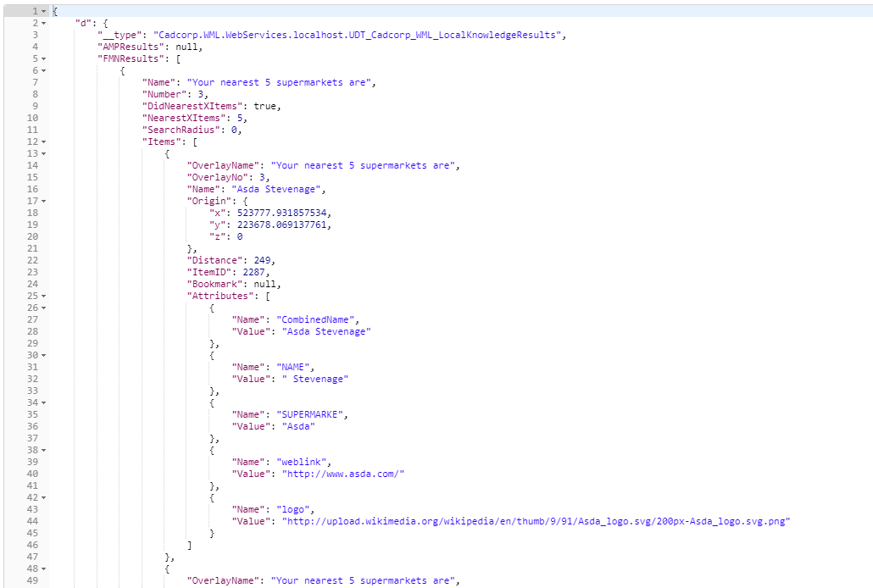Select the "NAME" string on line 31
Image resolution: width=873 pixels, height=588 pixels.
(x=293, y=367)
